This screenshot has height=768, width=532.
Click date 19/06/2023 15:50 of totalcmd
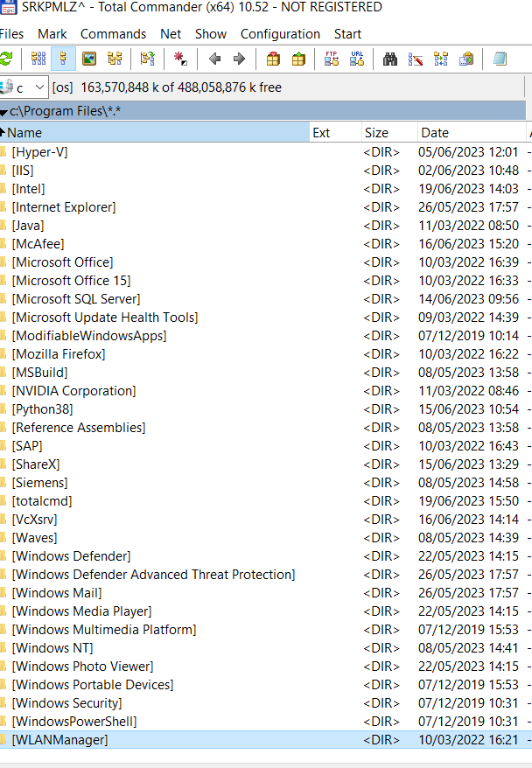click(468, 501)
